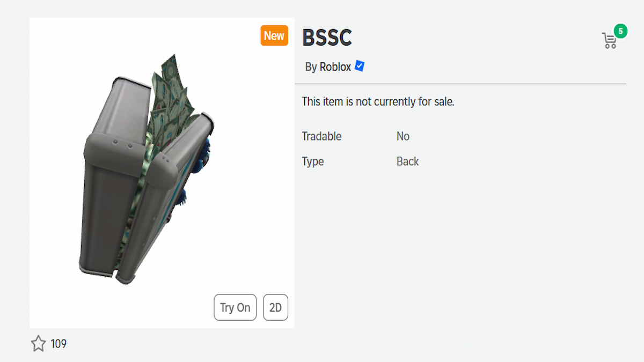This screenshot has width=644, height=362.
Task: Click the BSSC item title
Action: (x=327, y=38)
